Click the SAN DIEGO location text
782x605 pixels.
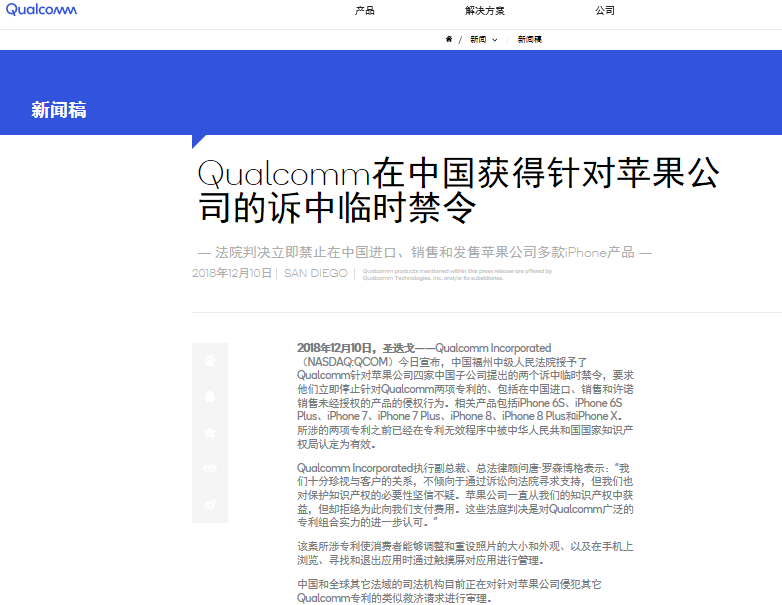coord(316,273)
